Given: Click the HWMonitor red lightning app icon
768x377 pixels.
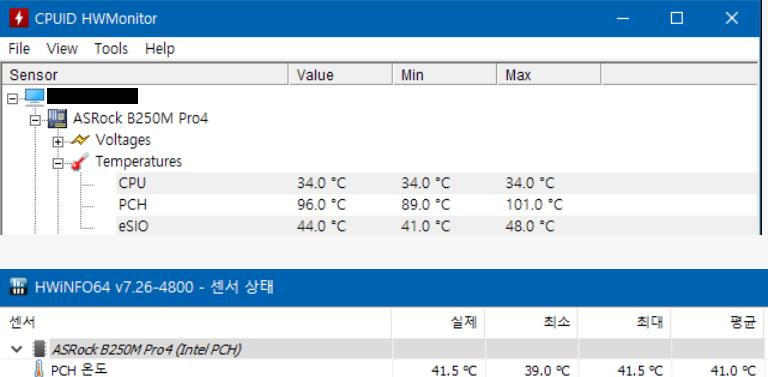Looking at the screenshot, I should coord(18,19).
